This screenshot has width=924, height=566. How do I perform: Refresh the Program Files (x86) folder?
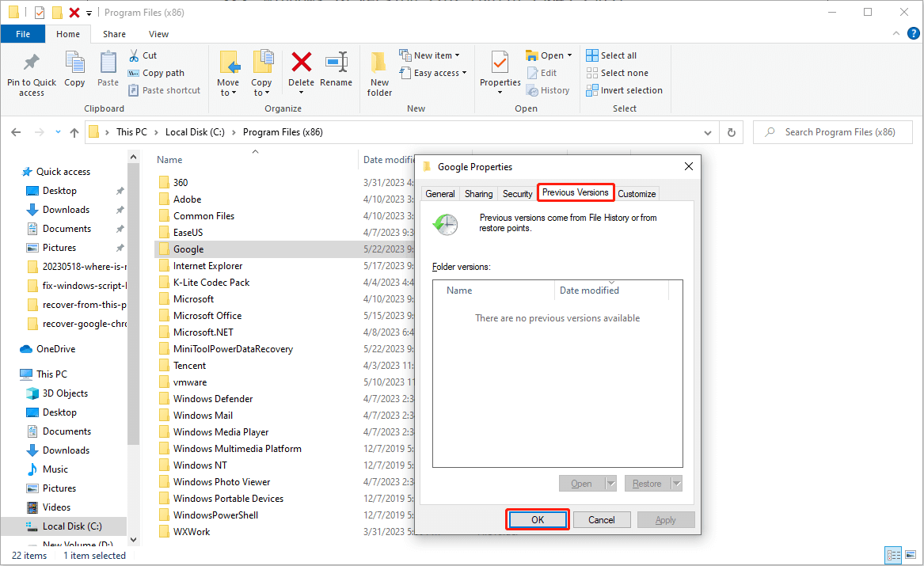click(x=732, y=132)
